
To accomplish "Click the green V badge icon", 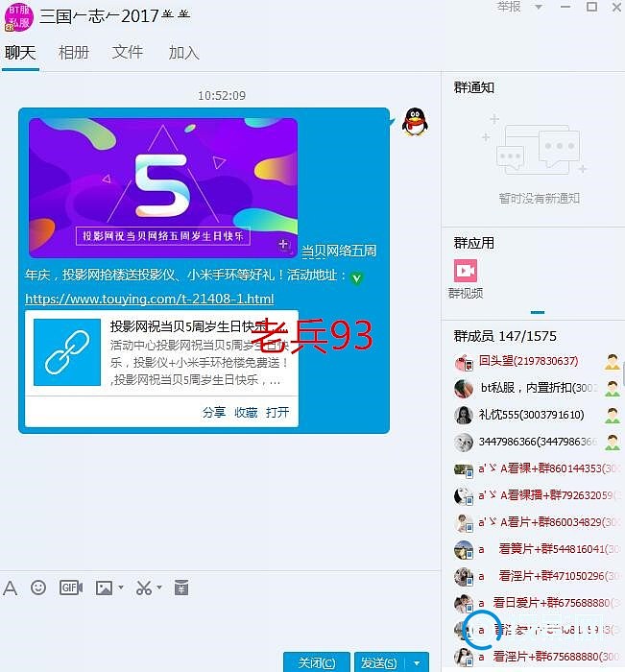I will [356, 278].
